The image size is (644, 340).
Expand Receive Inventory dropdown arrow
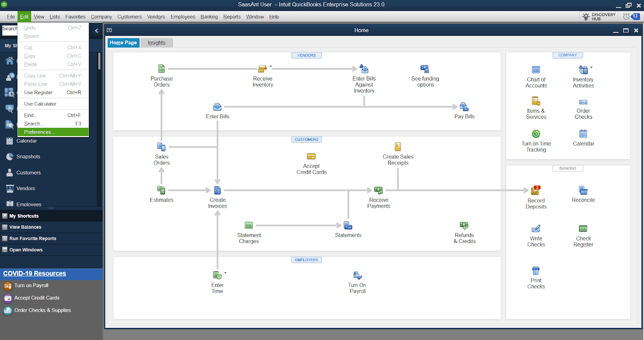pos(270,66)
